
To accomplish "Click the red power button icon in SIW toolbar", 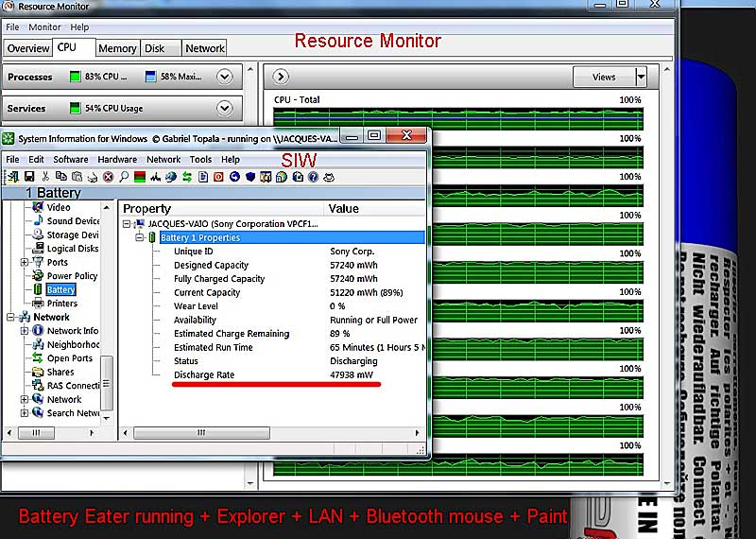I will (218, 177).
